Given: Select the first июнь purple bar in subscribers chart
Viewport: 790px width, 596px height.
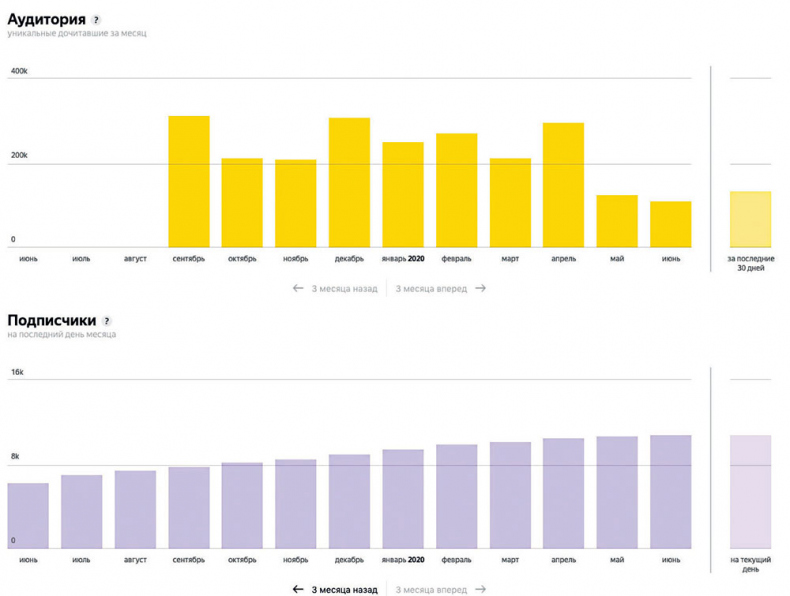Looking at the screenshot, I should click(x=28, y=515).
